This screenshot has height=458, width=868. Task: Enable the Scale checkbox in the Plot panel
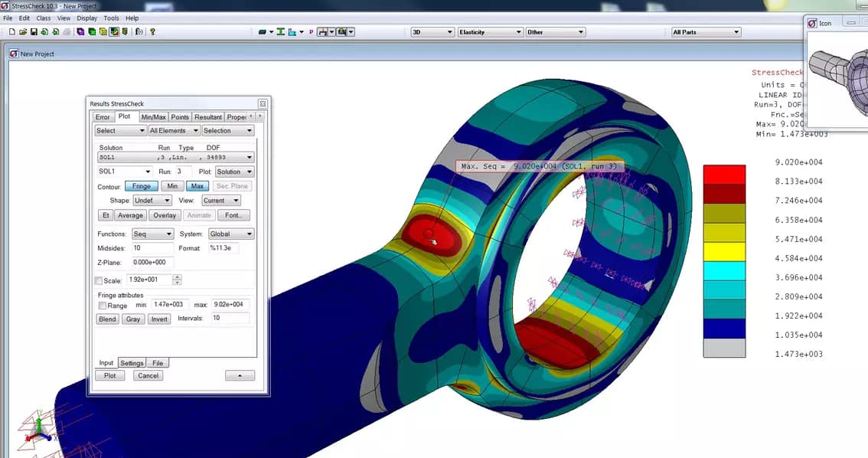(96, 280)
